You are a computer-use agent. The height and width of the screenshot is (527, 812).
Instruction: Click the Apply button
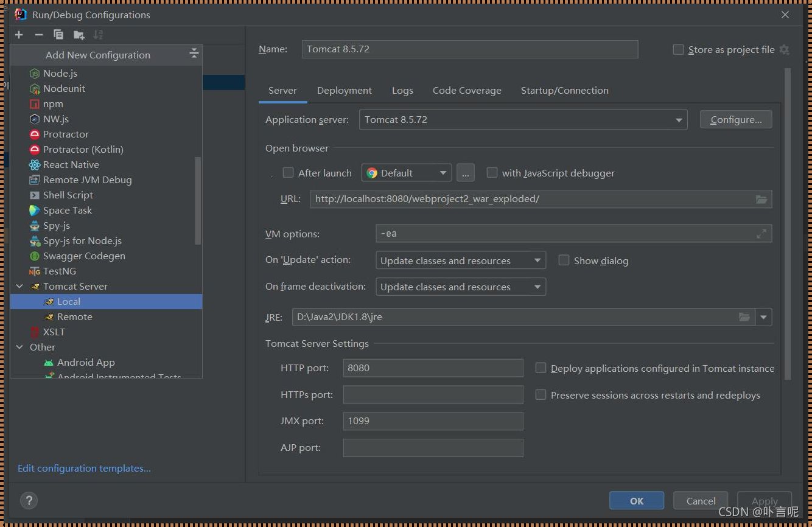click(x=765, y=501)
